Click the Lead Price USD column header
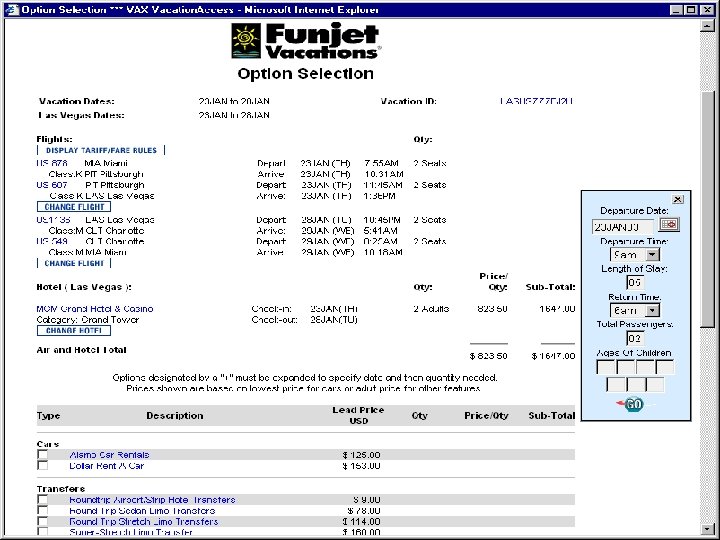The image size is (720, 540). click(358, 415)
